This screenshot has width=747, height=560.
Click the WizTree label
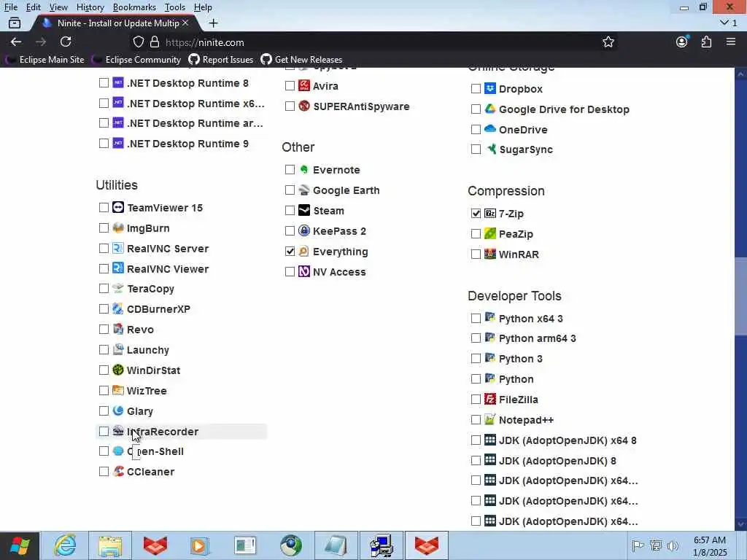(147, 391)
